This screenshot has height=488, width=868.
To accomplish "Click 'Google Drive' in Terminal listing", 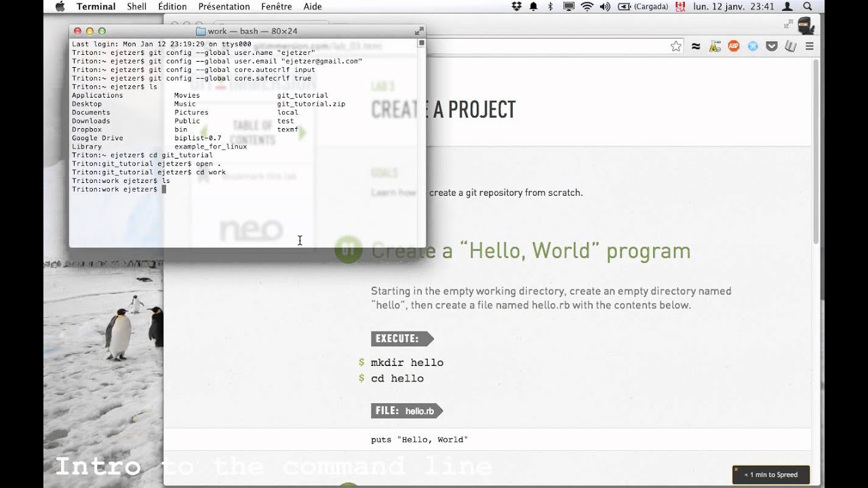I will 98,138.
